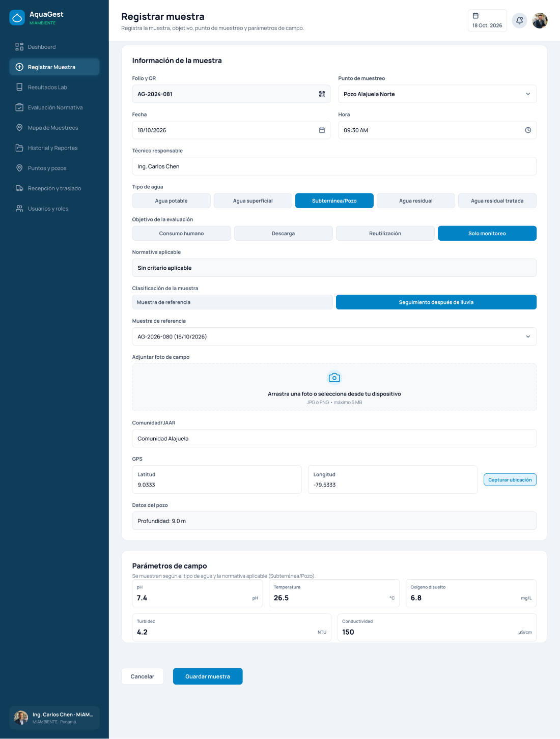Viewport: 560px width, 739px height.
Task: Click the Puntos y pozos pin icon
Action: tap(19, 168)
